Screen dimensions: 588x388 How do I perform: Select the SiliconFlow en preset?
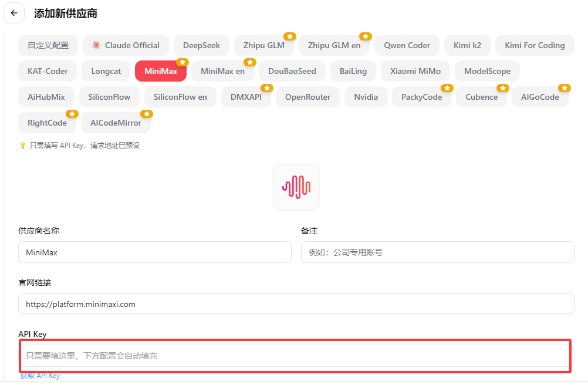tap(180, 97)
